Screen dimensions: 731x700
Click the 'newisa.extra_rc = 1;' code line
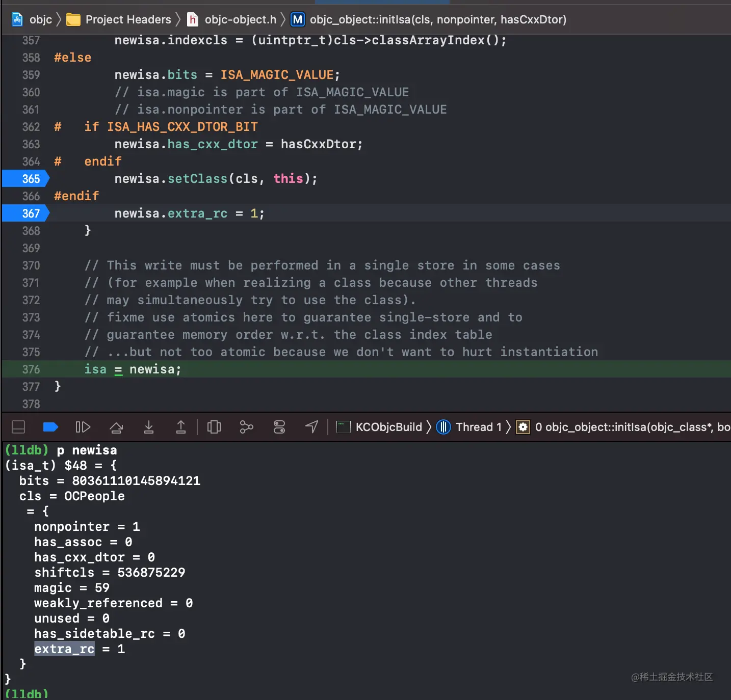coord(190,213)
